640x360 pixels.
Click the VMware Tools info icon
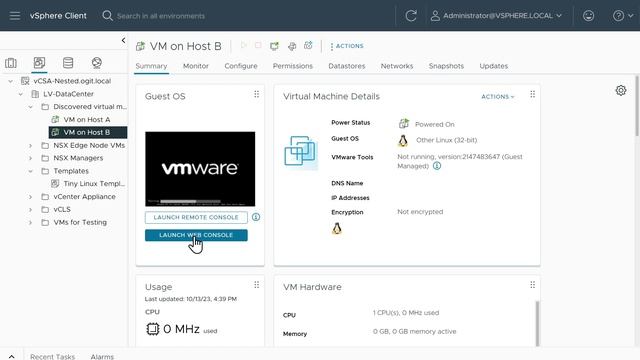click(437, 166)
